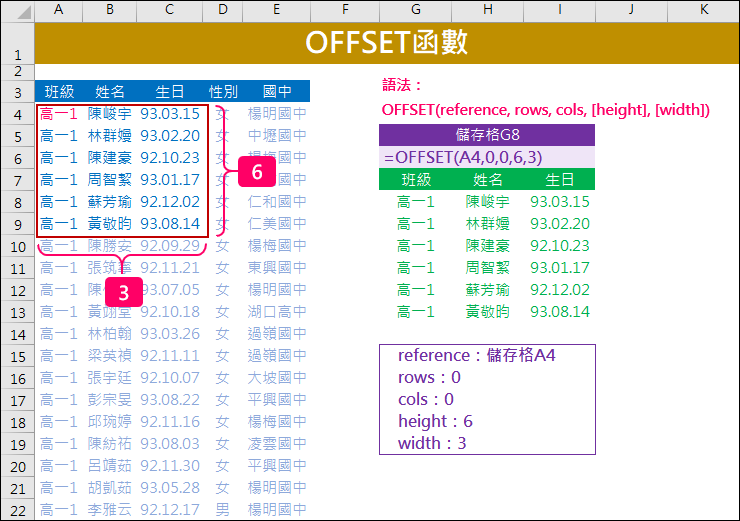
Task: Select column K header
Action: tap(703, 10)
